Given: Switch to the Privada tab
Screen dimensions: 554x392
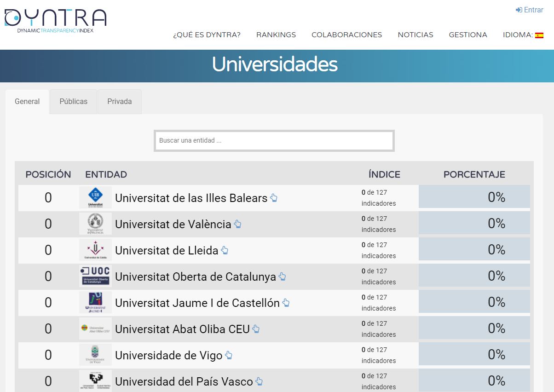Looking at the screenshot, I should [x=120, y=102].
